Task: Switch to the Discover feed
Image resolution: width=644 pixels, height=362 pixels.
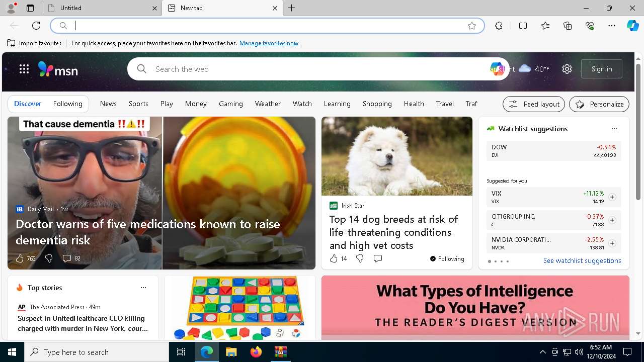Action: coord(28,104)
